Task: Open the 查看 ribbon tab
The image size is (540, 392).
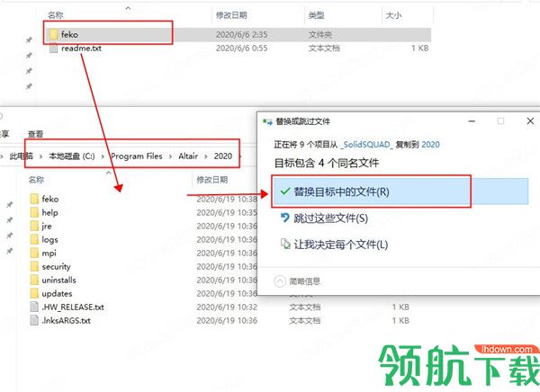Action: point(35,134)
